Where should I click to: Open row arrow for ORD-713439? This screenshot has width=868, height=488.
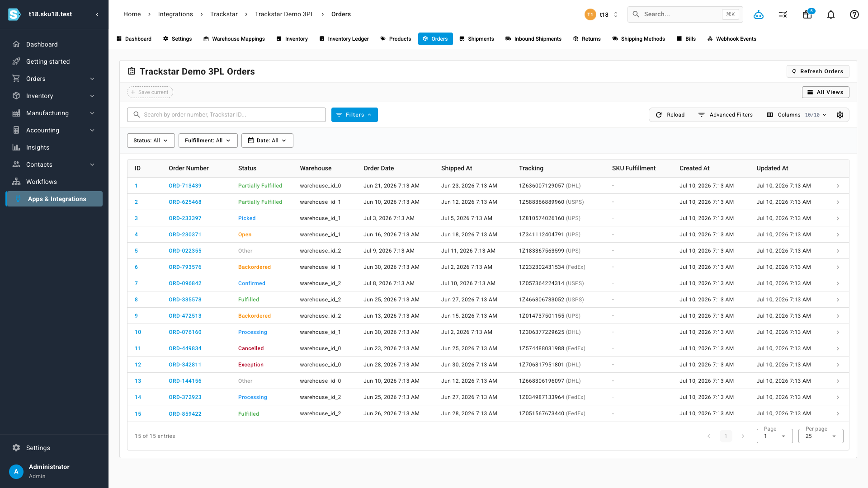838,186
